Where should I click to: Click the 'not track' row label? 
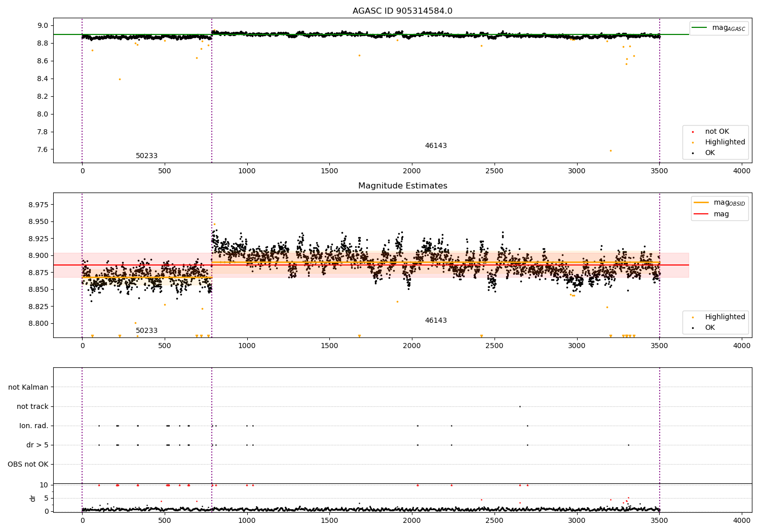click(x=32, y=406)
